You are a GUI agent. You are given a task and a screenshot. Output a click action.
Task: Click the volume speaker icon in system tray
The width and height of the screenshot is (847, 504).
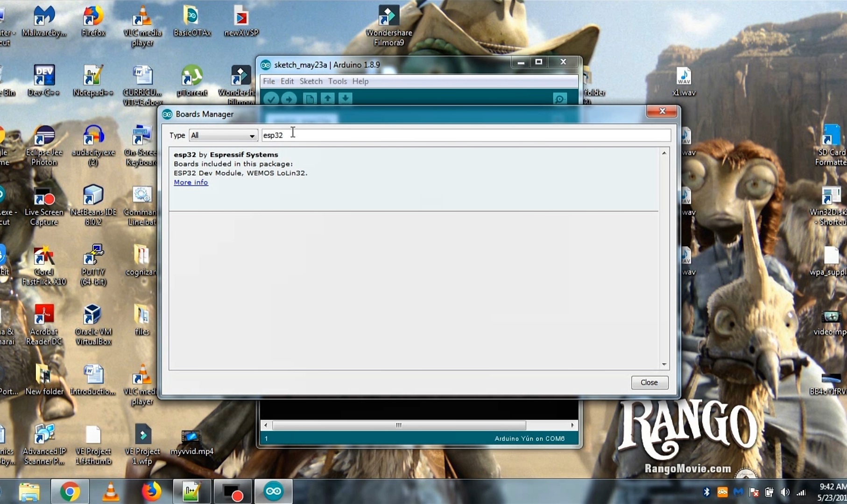click(785, 492)
